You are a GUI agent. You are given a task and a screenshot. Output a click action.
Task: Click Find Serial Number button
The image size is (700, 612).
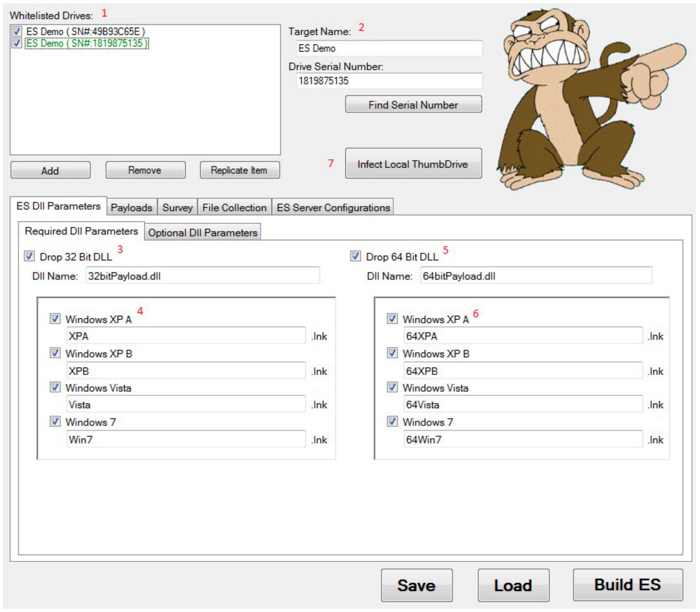point(413,104)
